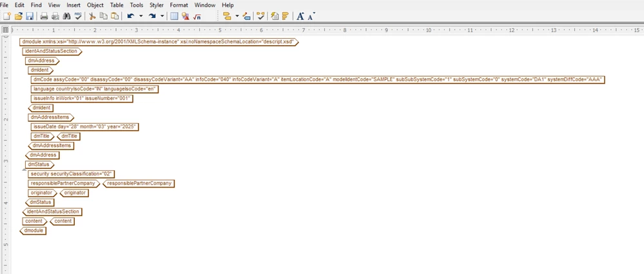The height and width of the screenshot is (274, 644).
Task: Create a new document with the New icon
Action: (x=6, y=16)
